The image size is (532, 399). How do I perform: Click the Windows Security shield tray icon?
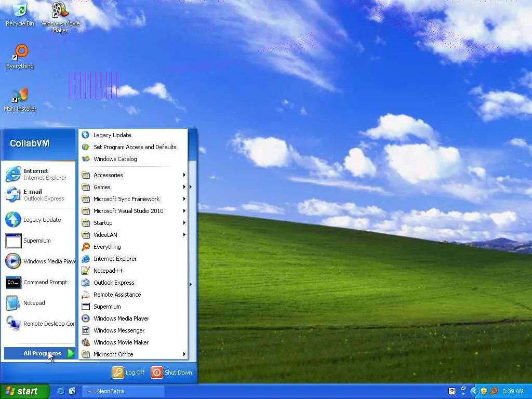pos(484,391)
